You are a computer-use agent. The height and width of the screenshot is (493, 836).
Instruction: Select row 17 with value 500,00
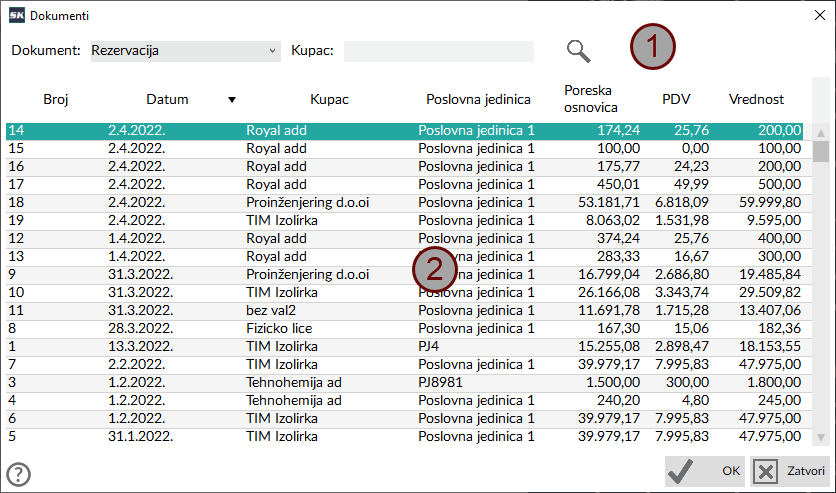pos(404,184)
